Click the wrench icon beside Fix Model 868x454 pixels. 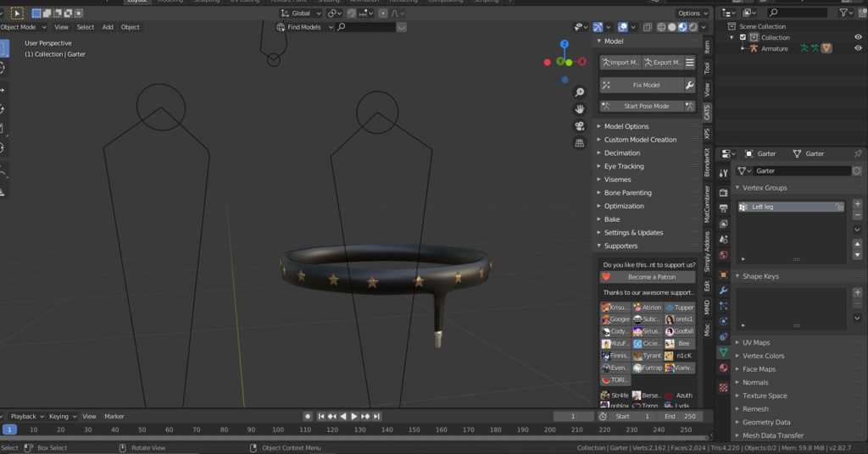(690, 86)
